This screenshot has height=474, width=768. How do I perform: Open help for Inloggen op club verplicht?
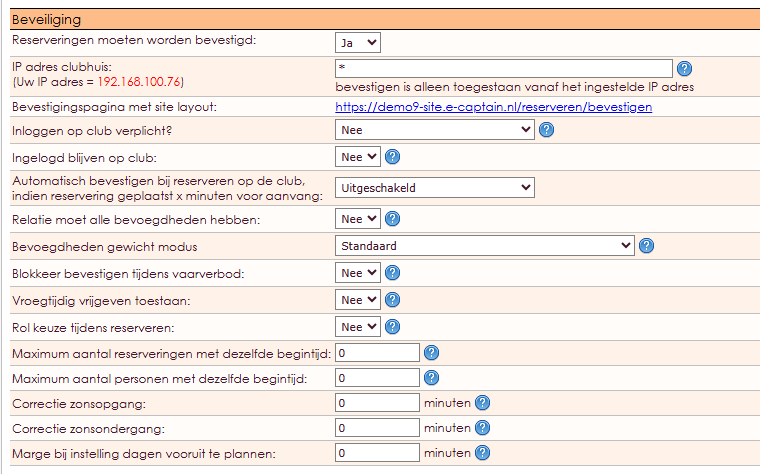(x=546, y=130)
